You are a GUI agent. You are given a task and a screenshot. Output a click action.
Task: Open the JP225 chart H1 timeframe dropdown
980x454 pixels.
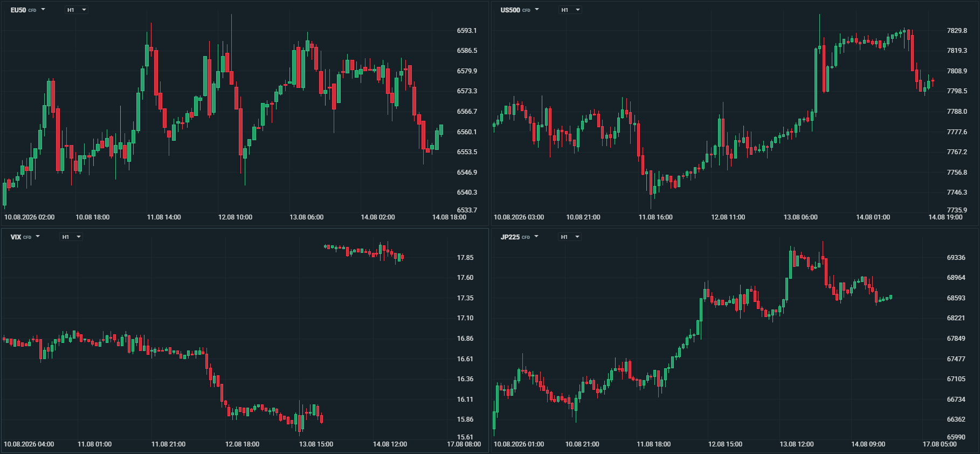click(x=570, y=237)
